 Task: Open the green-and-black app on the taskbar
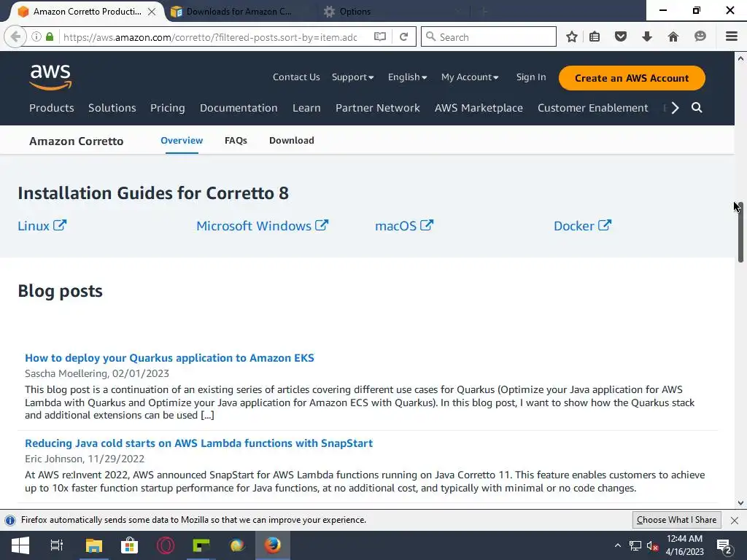[201, 545]
